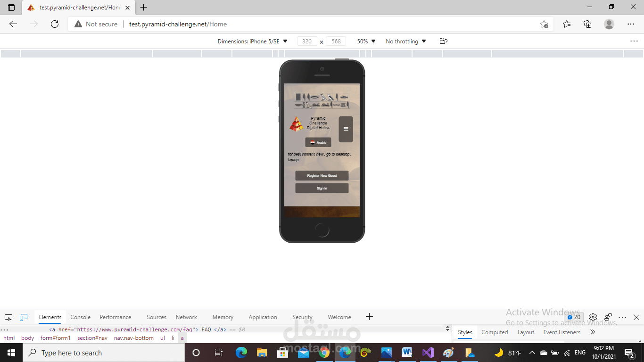This screenshot has width=644, height=362.
Task: Open Word from the taskbar
Action: click(x=407, y=353)
